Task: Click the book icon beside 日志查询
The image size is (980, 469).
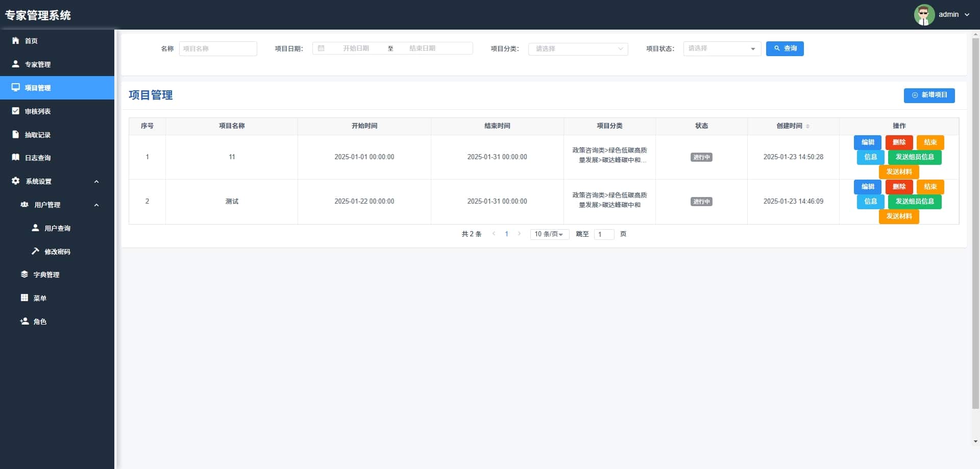Action: point(15,158)
